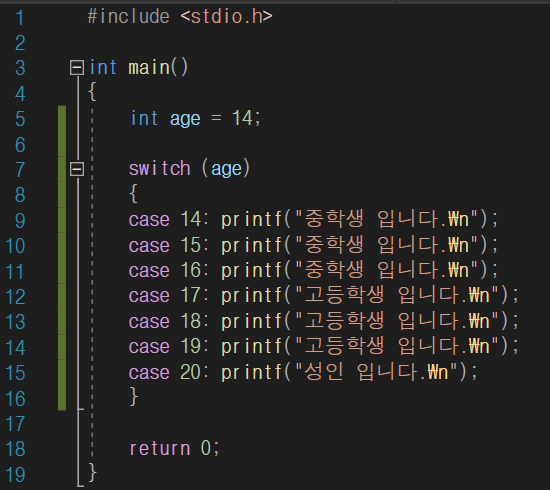This screenshot has height=490, width=550.
Task: Click the 'return 0;' statement
Action: point(174,448)
